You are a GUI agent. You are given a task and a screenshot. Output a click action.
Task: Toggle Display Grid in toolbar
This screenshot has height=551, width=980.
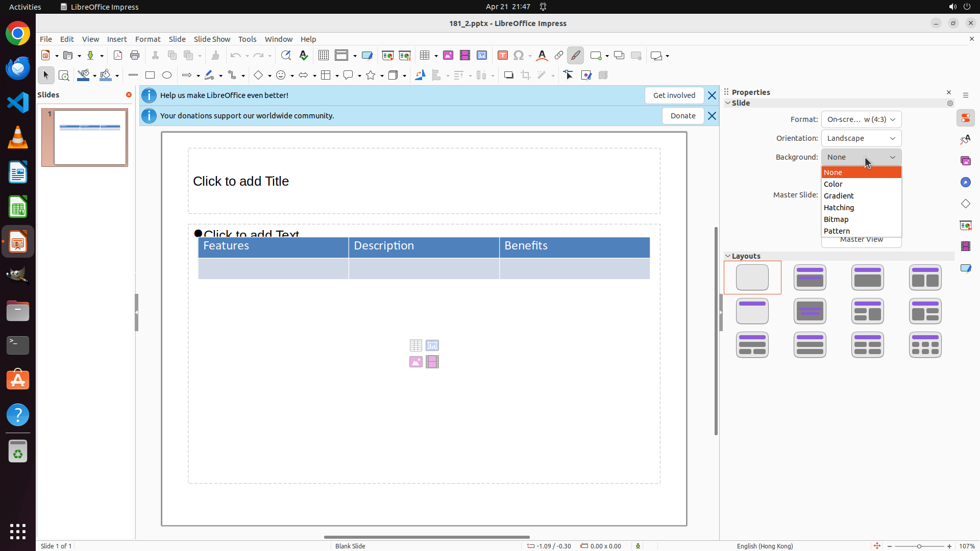[324, 56]
